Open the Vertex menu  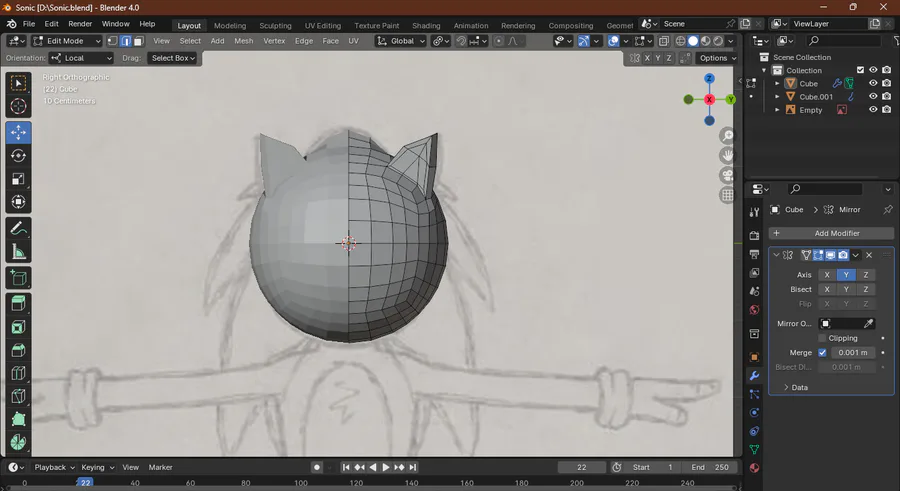coord(274,41)
